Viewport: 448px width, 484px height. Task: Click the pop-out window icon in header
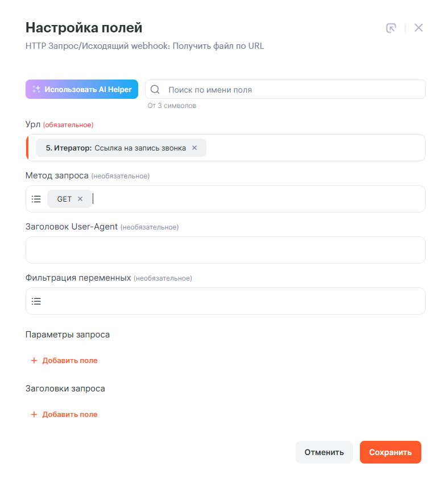(x=391, y=28)
